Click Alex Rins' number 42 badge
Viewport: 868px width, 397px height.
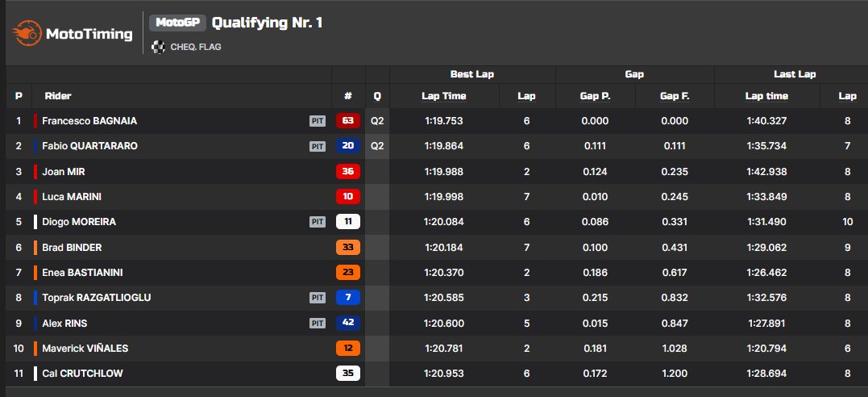[x=347, y=324]
